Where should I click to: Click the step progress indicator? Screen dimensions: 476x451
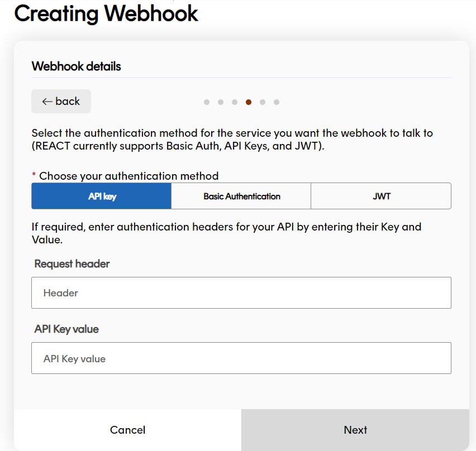click(x=241, y=102)
